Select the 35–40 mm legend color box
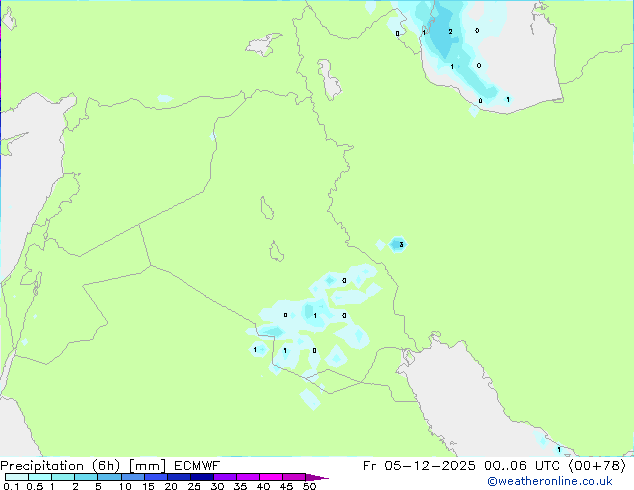634x490 pixels. (248, 477)
